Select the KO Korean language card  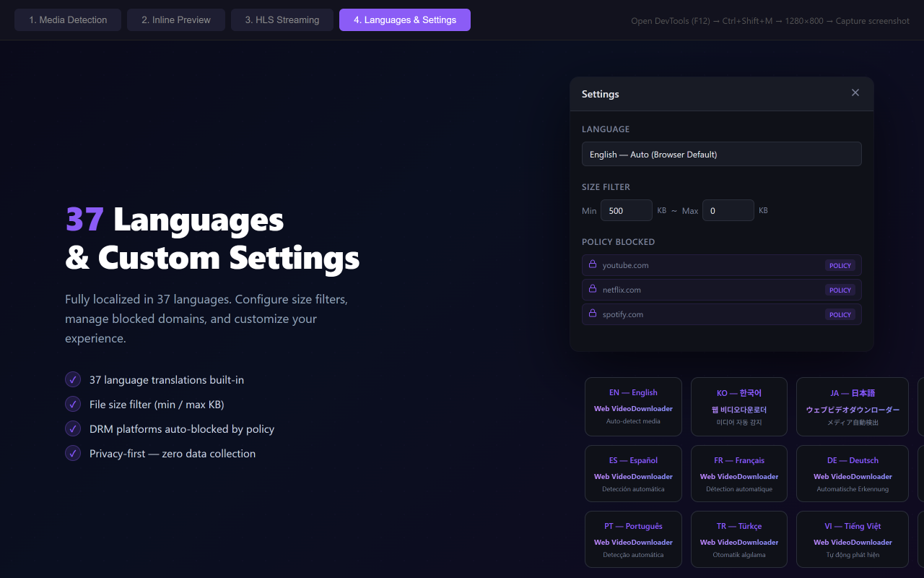click(x=739, y=407)
